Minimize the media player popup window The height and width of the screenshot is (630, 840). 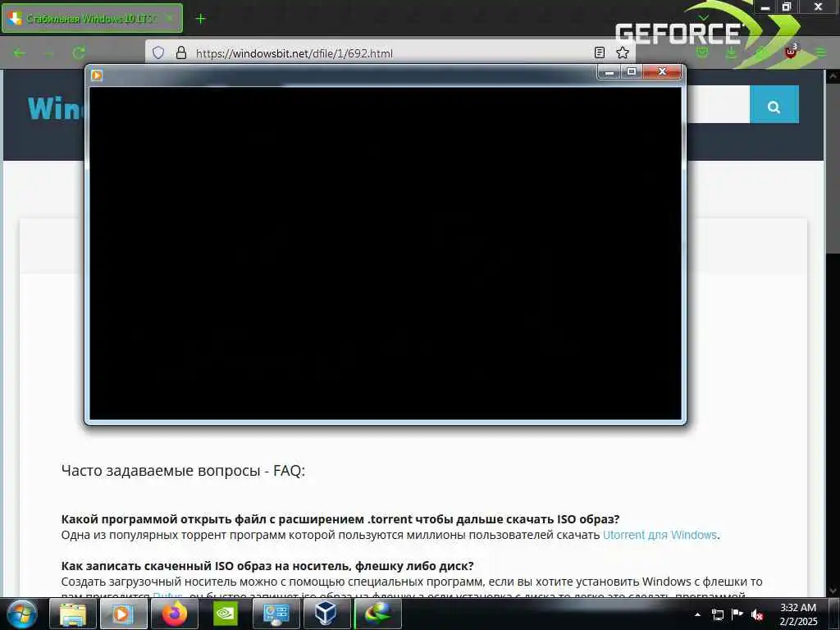pyautogui.click(x=609, y=72)
